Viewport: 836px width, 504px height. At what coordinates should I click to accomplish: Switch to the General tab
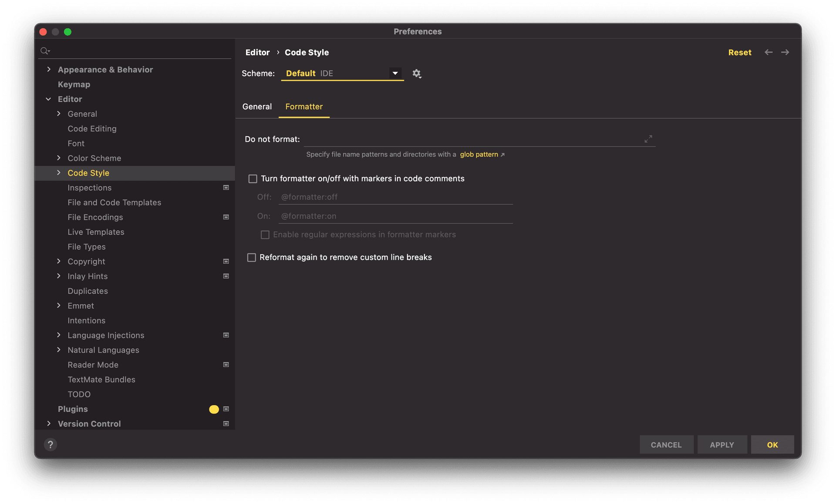pos(257,107)
